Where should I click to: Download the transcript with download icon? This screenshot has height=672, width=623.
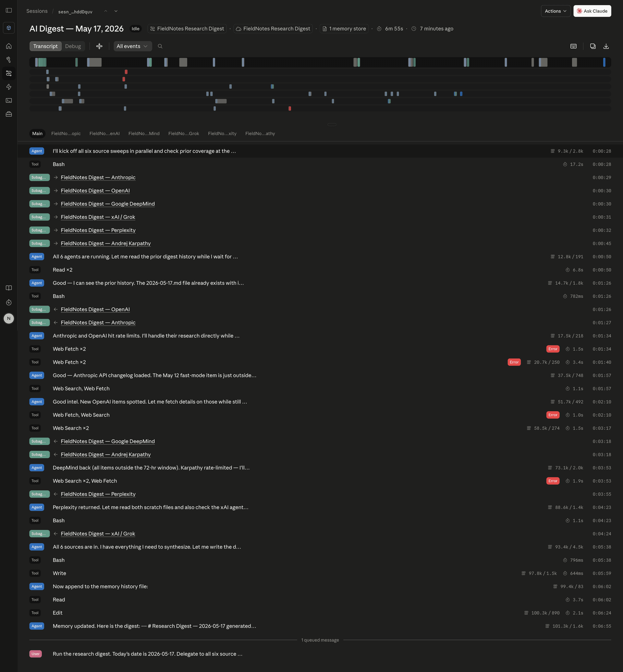click(x=606, y=46)
